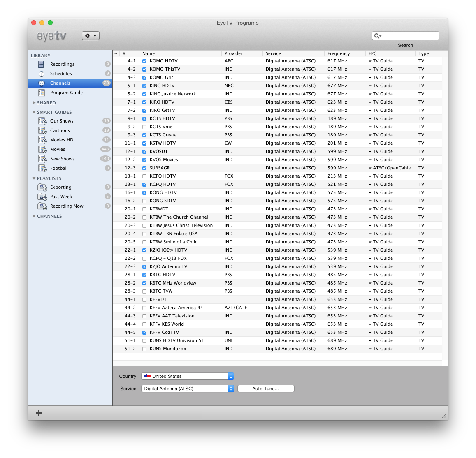Click the Movies HD smart guide icon

click(x=42, y=140)
